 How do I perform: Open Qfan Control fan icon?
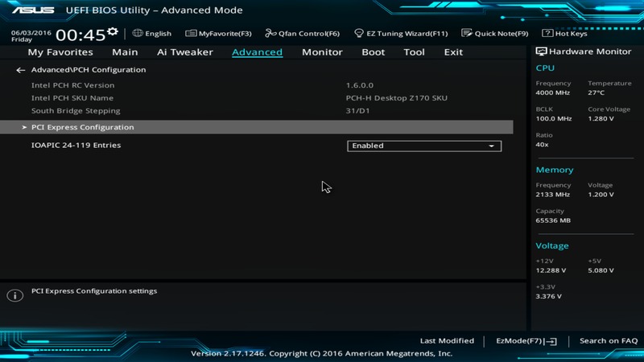270,34
